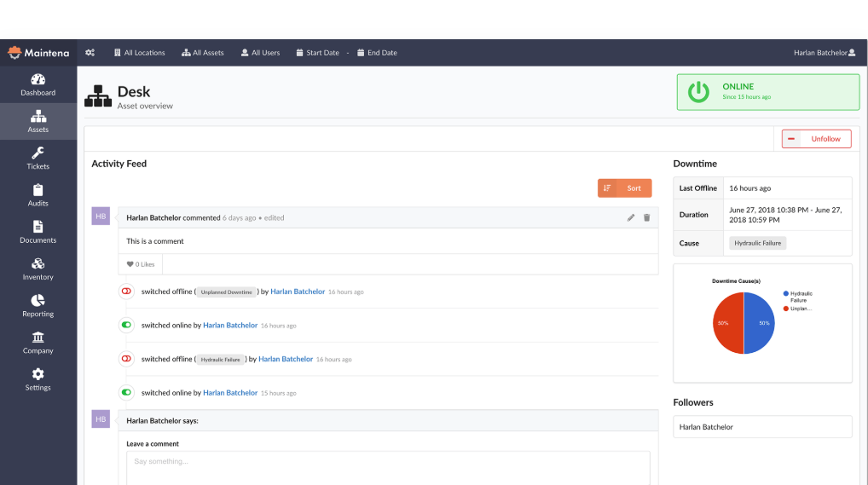Click the Unplanned Downtime tag
The image size is (868, 485).
[227, 292]
